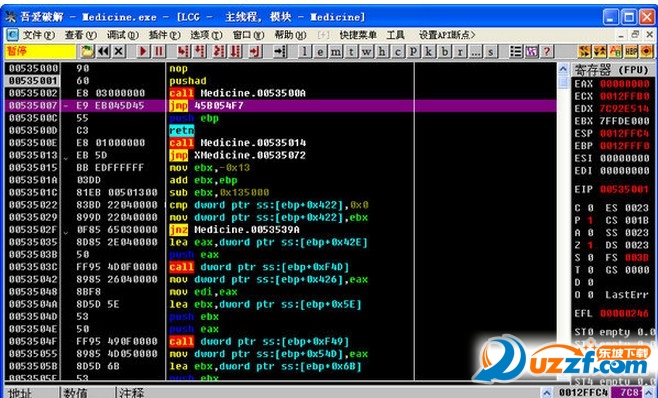658x398 pixels.
Task: Select the retn instruction at 0053500D
Action: coord(181,131)
